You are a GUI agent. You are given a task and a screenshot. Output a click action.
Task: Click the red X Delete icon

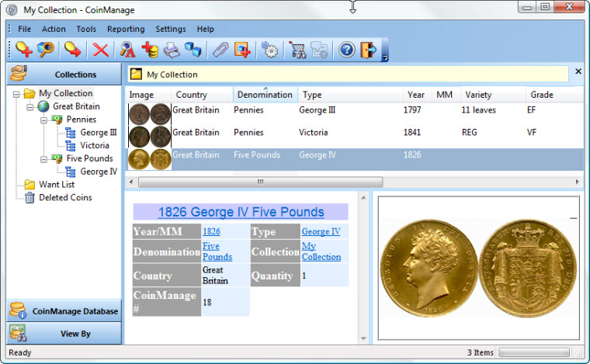(100, 50)
